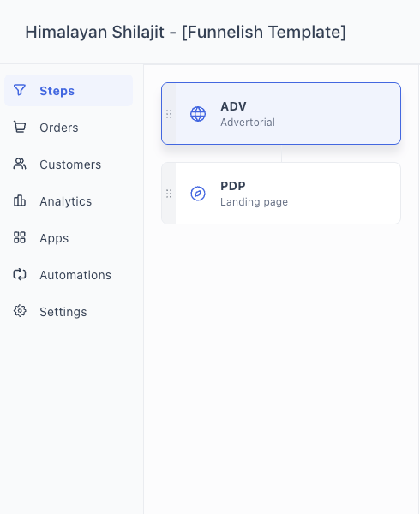Image resolution: width=420 pixels, height=514 pixels.
Task: Click the globe icon on ADV step
Action: pyautogui.click(x=198, y=114)
